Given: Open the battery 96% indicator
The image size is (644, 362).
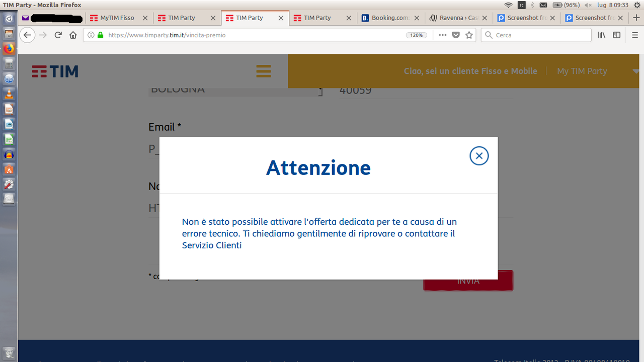Looking at the screenshot, I should 566,5.
